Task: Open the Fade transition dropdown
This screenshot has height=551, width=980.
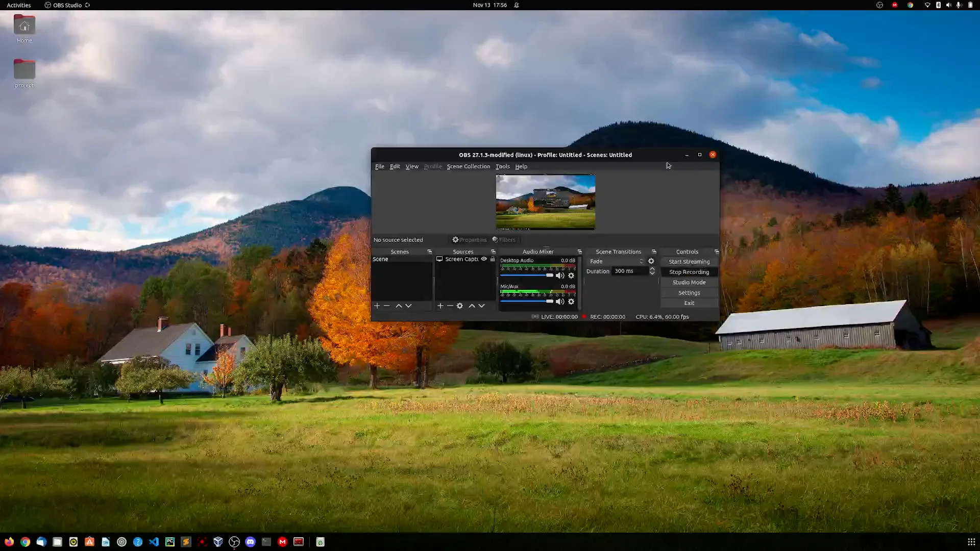Action: click(616, 261)
